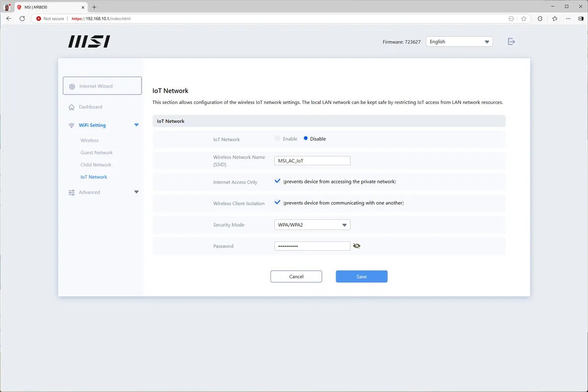
Task: Click the MSI logo
Action: pyautogui.click(x=89, y=42)
